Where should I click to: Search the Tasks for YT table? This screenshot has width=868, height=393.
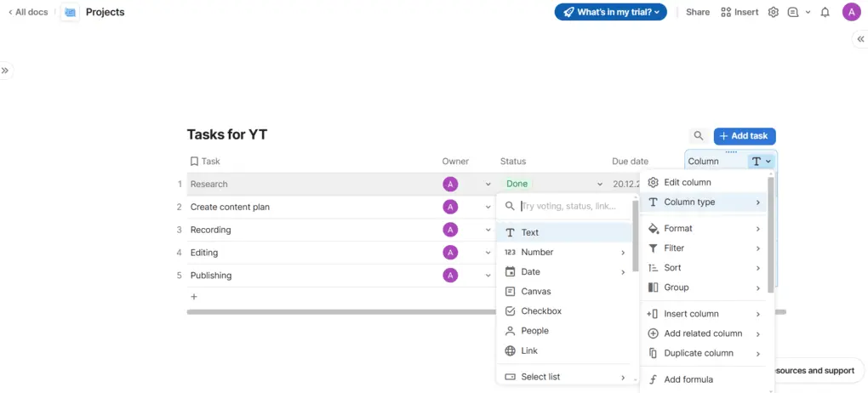point(699,135)
